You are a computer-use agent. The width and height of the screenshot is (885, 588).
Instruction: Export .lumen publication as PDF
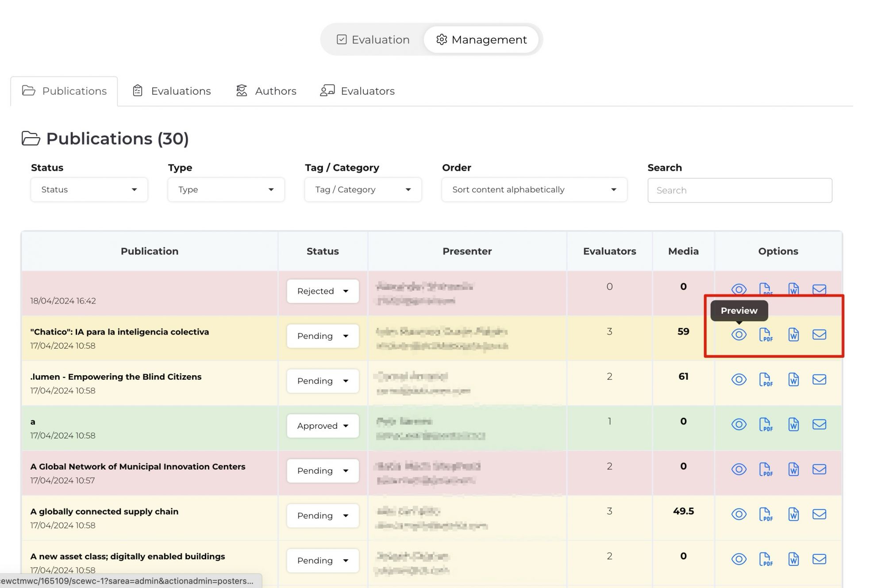pos(766,380)
